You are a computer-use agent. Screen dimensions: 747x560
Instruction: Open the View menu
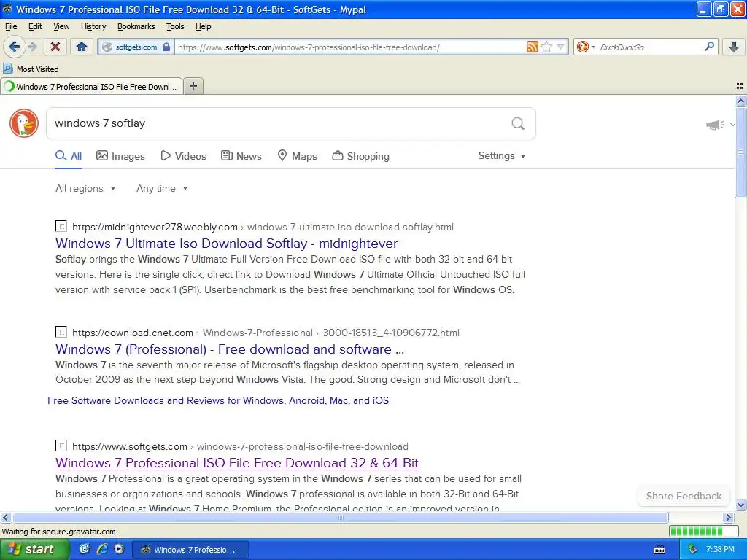61,26
